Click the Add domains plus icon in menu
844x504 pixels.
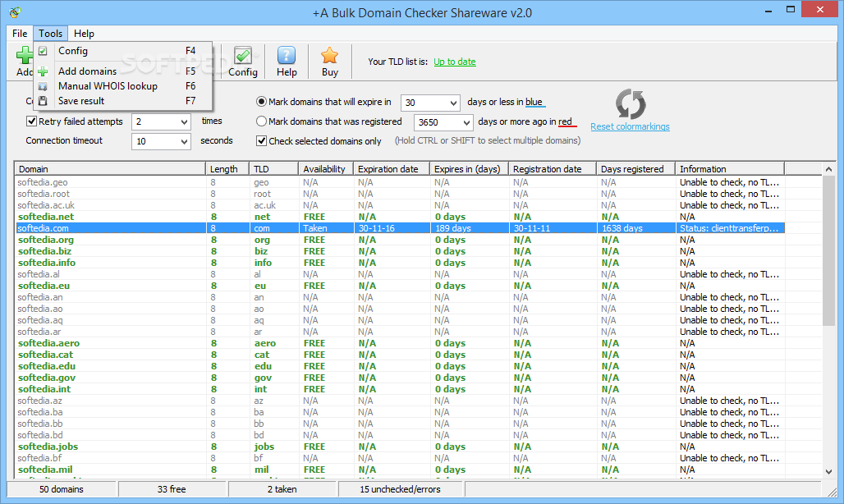(43, 71)
